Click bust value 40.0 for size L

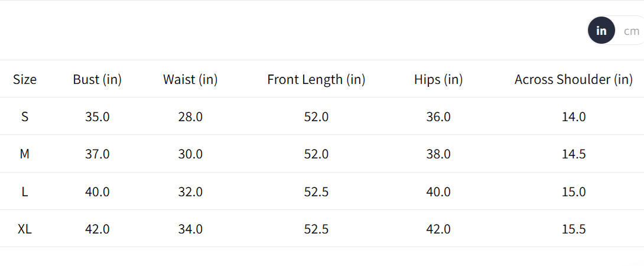[x=97, y=192]
